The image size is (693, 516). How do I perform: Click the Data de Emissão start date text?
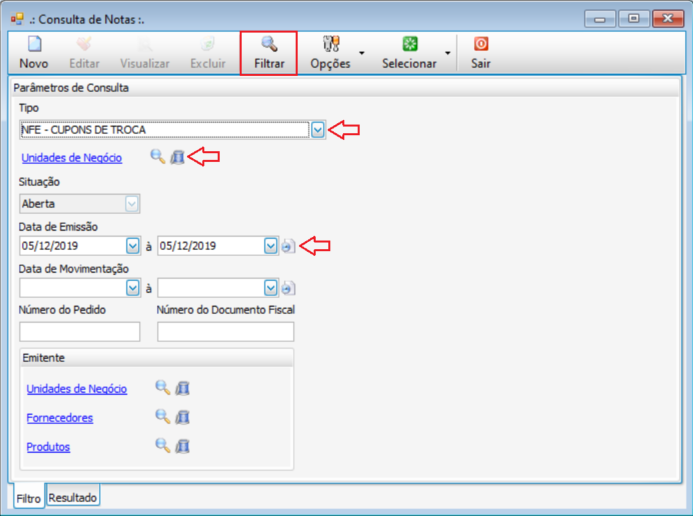[50, 246]
